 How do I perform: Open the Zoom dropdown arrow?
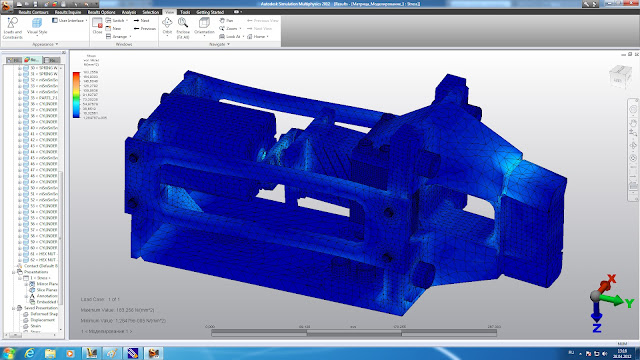point(240,29)
